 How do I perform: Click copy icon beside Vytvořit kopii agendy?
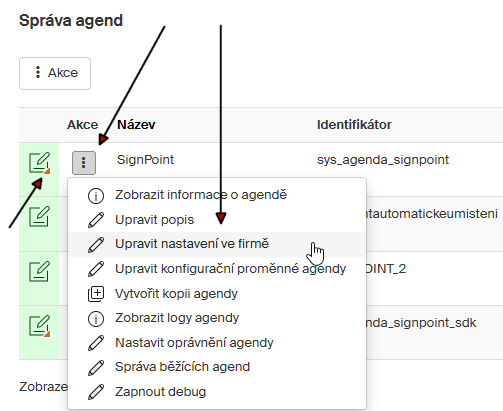tap(96, 294)
